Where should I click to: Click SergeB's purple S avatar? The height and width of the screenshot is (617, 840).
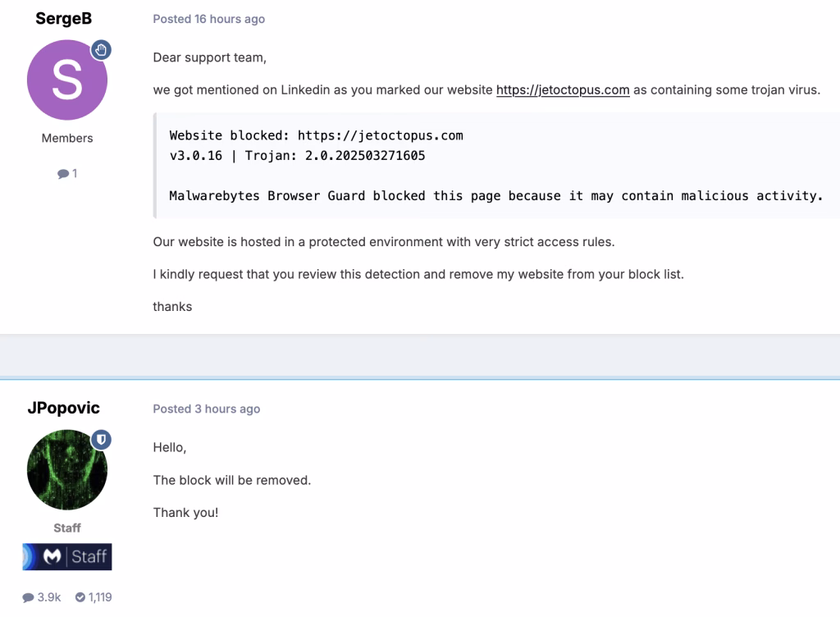point(67,80)
